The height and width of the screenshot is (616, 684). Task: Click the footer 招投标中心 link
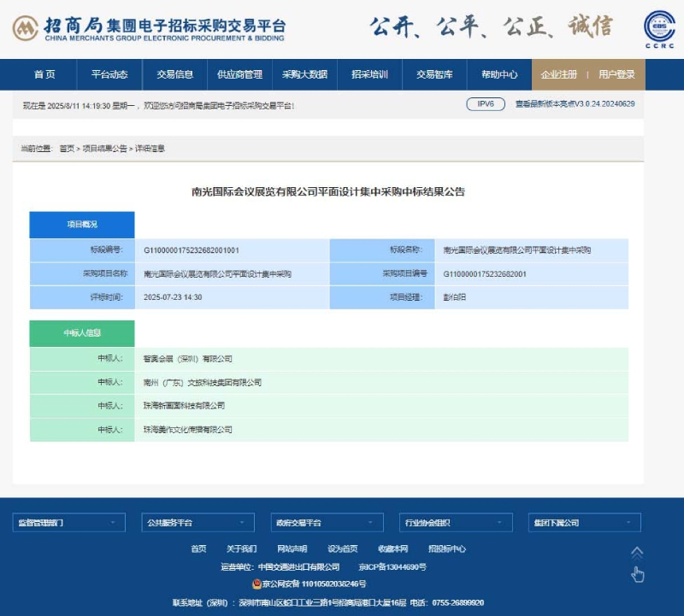(447, 549)
